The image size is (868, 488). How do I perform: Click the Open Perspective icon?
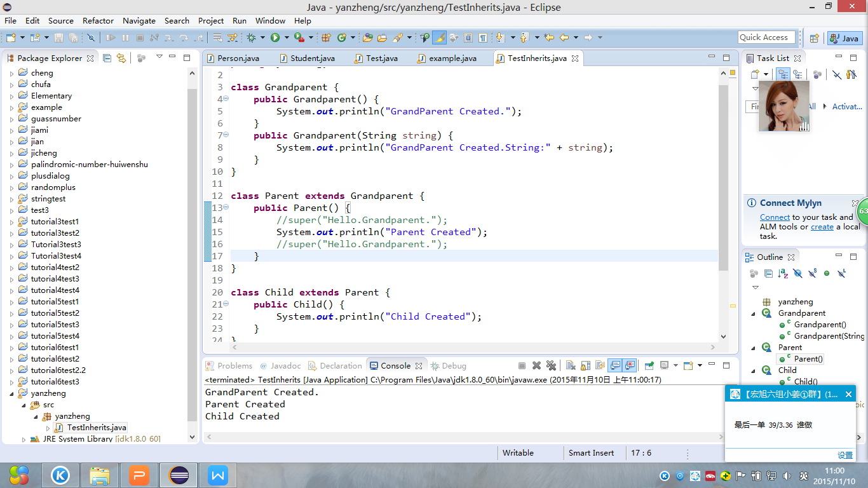pos(814,38)
